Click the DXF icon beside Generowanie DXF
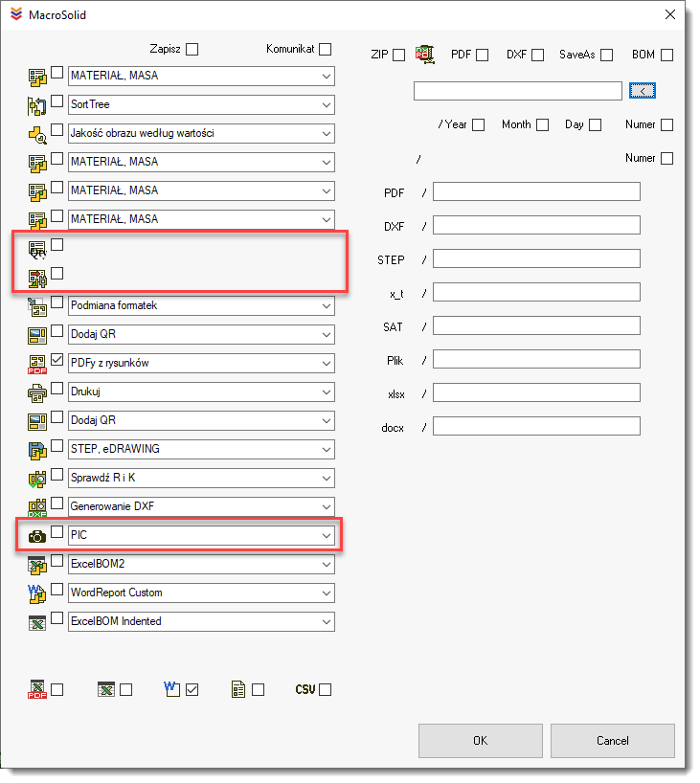 (37, 507)
